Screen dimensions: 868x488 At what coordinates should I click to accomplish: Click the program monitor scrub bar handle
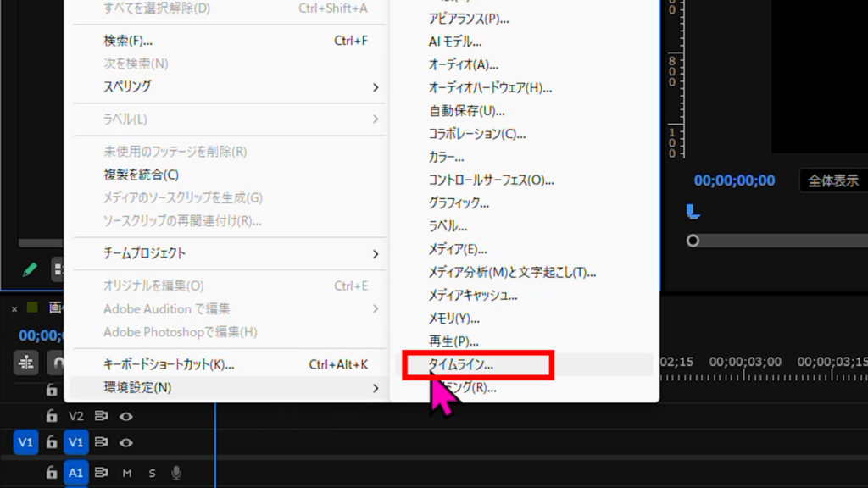[693, 241]
